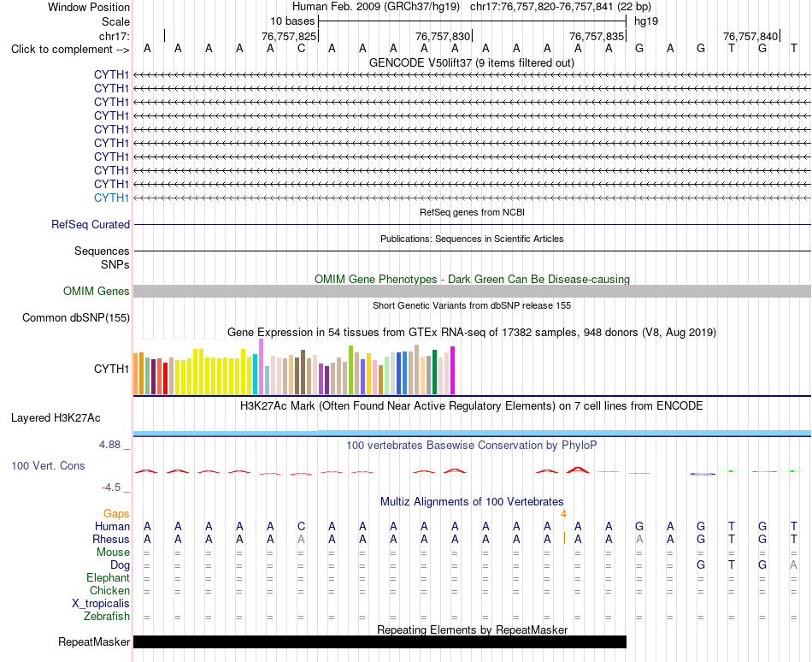
Task: Click the Chicken species label
Action: point(109,590)
